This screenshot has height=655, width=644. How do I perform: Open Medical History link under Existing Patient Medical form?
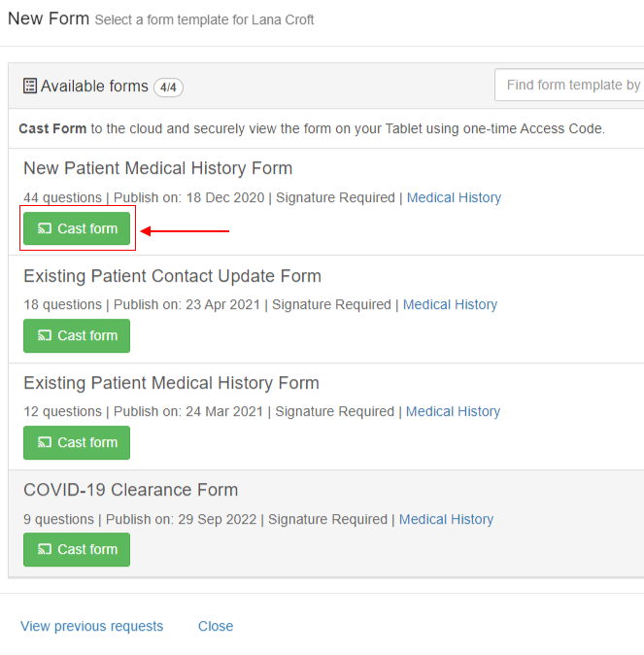(x=454, y=411)
